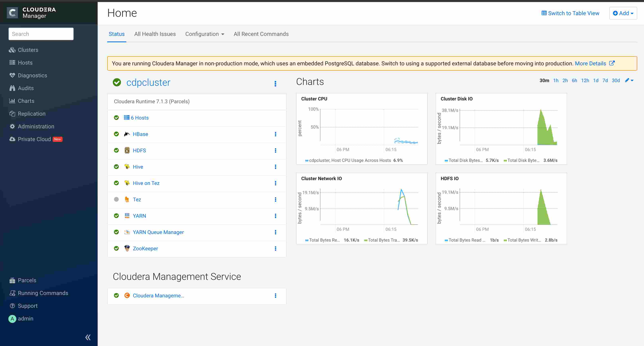Open the YARN service actions menu
The height and width of the screenshot is (346, 644).
pyautogui.click(x=275, y=216)
